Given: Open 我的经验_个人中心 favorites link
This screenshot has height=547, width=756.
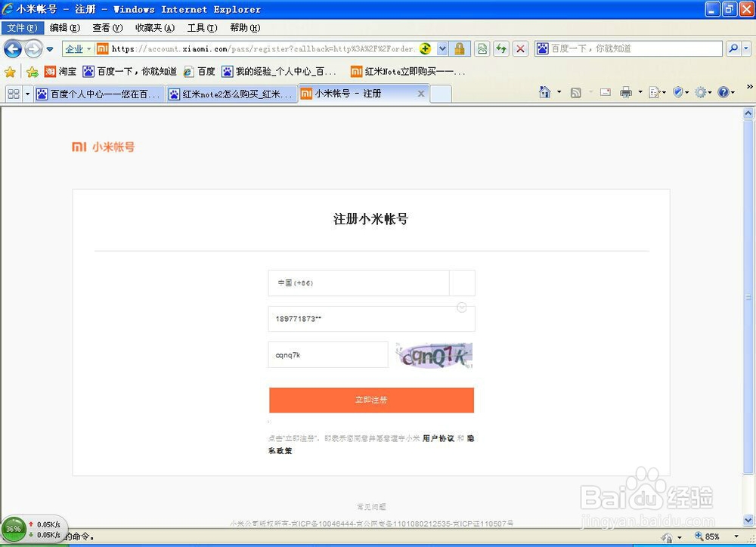Looking at the screenshot, I should pos(279,72).
